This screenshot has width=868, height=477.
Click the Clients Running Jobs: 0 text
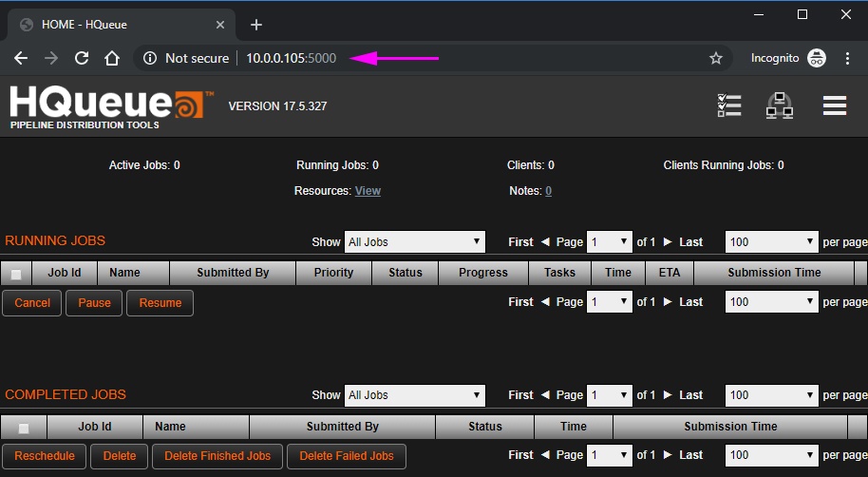(724, 165)
